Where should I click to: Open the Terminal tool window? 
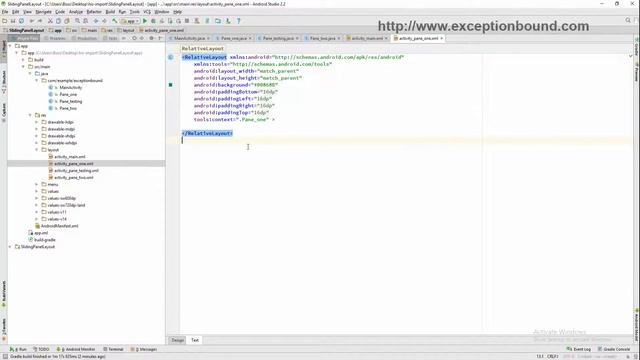click(113, 349)
